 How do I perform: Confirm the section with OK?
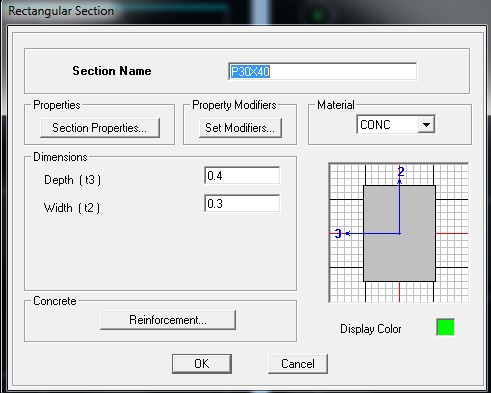(202, 364)
